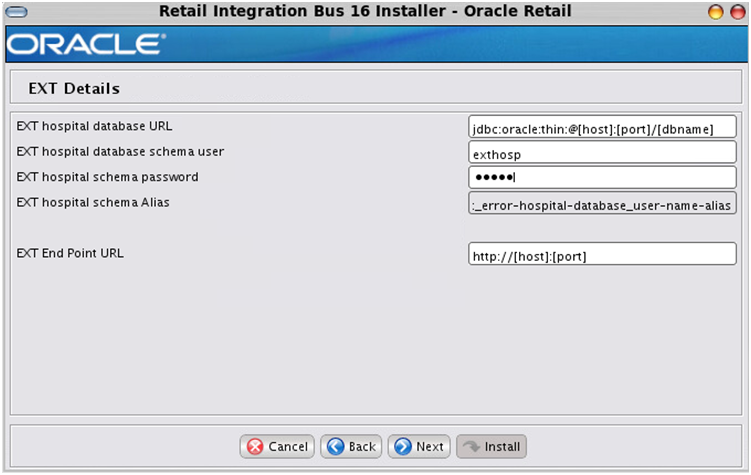Click the 'EXT Details' heading text
751x475 pixels.
[74, 89]
